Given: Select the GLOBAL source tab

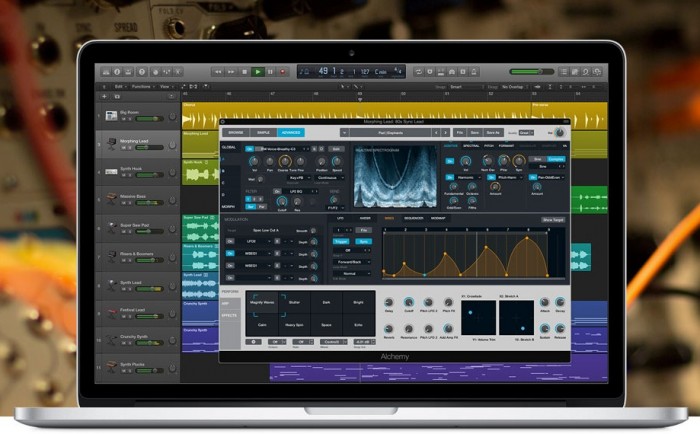Looking at the screenshot, I should coord(229,147).
